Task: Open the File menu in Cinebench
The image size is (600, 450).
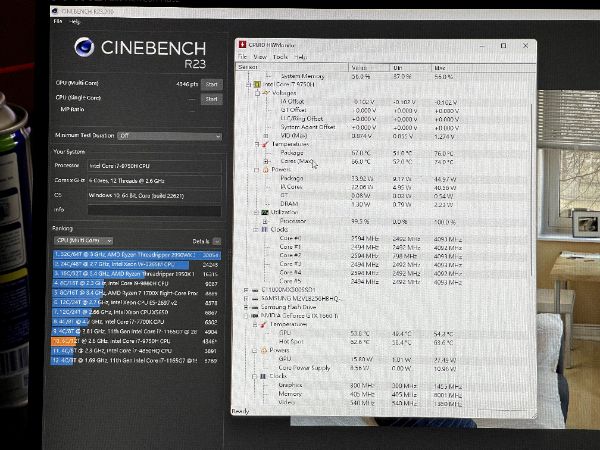Action: (x=58, y=21)
